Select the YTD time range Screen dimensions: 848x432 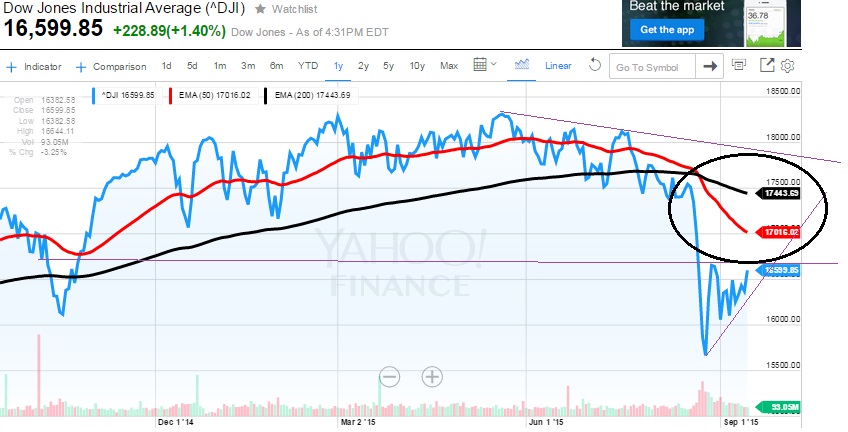308,66
